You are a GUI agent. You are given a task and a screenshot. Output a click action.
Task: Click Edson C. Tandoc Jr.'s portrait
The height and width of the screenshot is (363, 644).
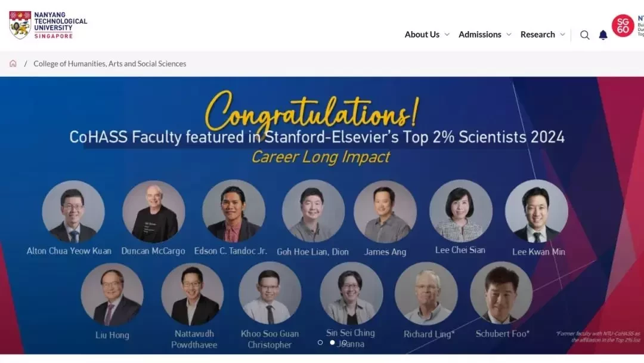click(234, 211)
